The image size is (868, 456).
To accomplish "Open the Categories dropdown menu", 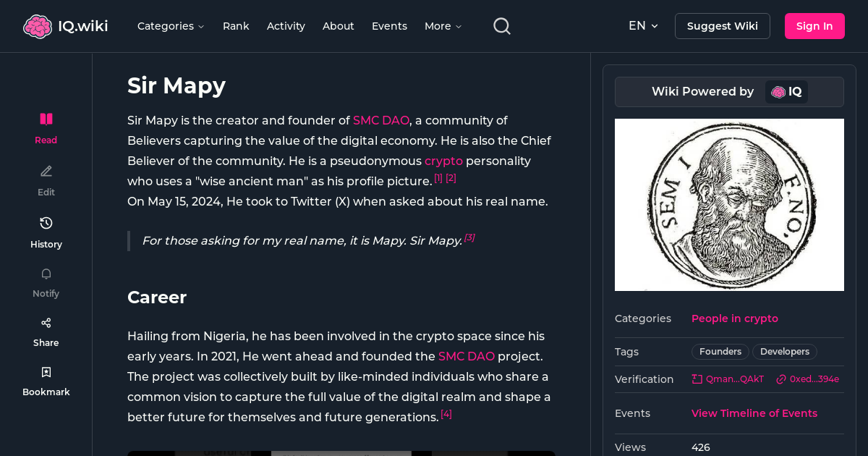I will [x=171, y=26].
